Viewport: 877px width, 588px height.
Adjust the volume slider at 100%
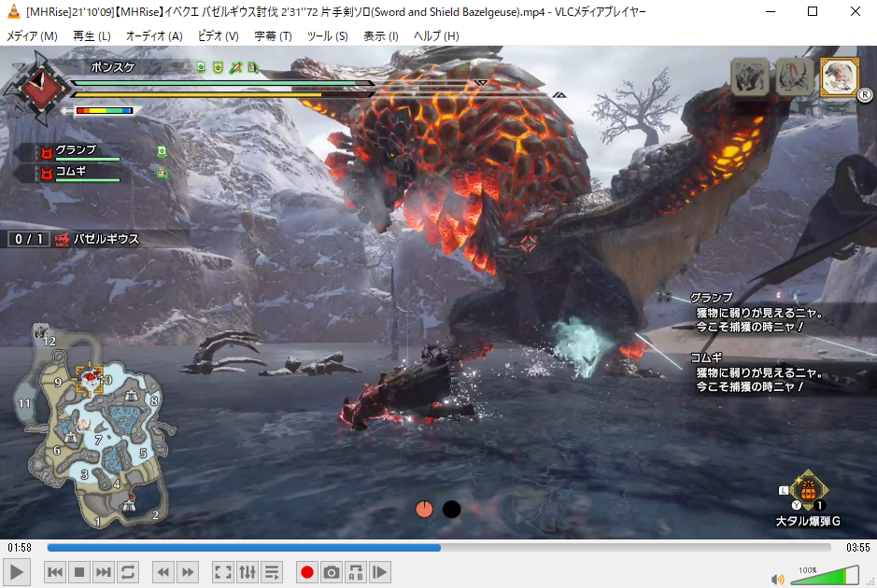825,576
